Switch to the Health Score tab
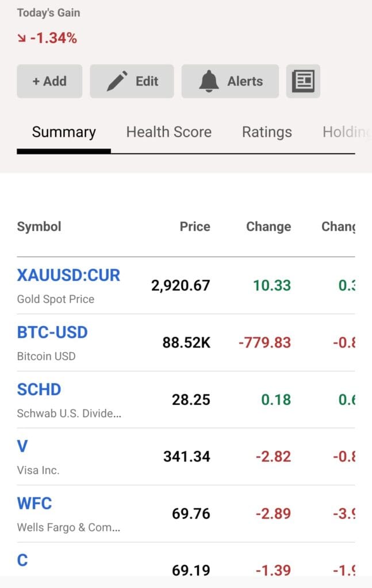The image size is (372, 588). tap(168, 131)
